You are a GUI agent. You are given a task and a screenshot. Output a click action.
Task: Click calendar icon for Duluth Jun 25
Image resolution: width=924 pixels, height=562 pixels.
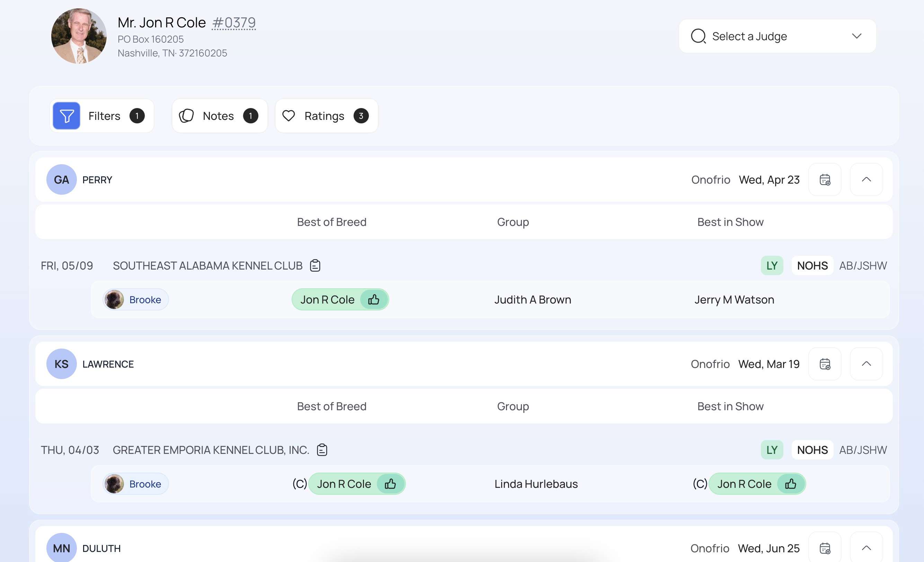coord(825,548)
